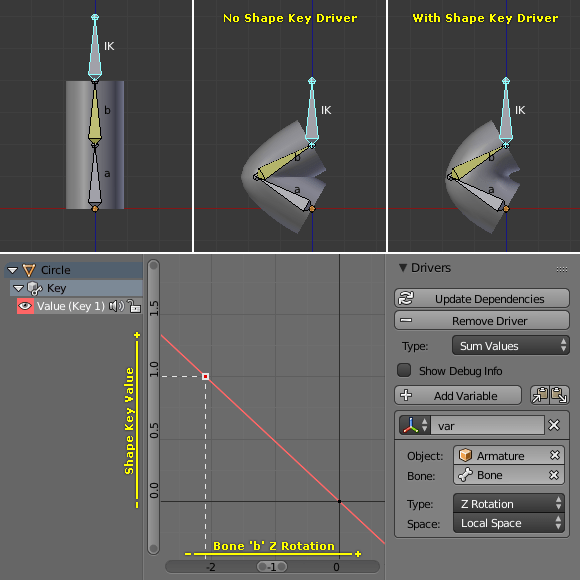This screenshot has width=580, height=580.
Task: Paste driver variables icon
Action: [x=559, y=395]
